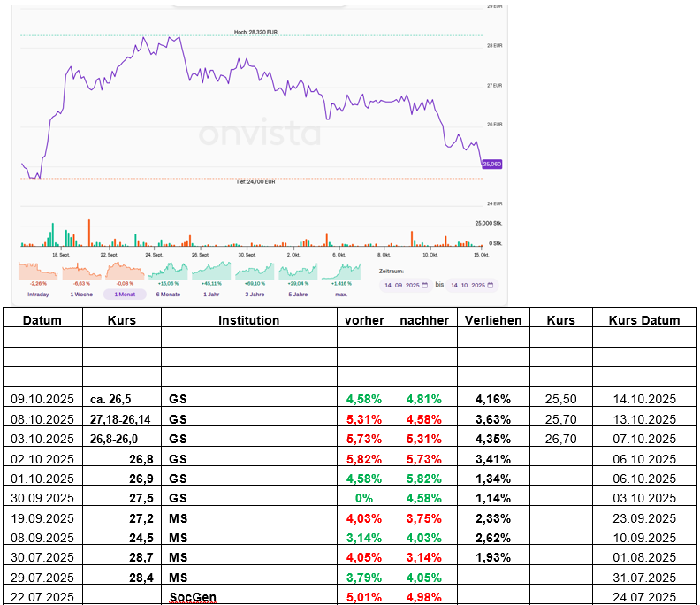Switch chart to max. range

341,294
